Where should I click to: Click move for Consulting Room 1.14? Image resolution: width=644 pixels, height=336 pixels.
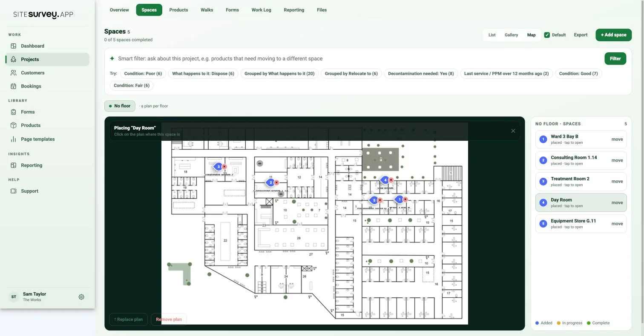[617, 160]
